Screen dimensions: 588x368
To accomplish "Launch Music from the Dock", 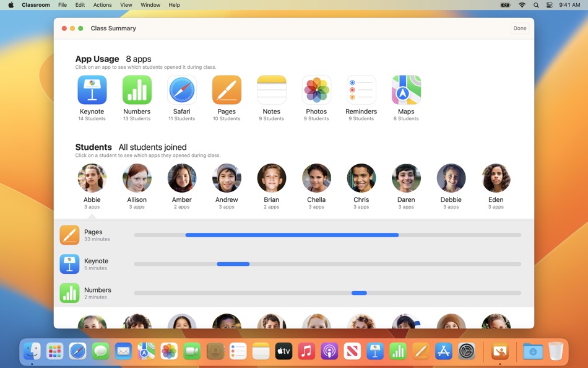I will 306,351.
